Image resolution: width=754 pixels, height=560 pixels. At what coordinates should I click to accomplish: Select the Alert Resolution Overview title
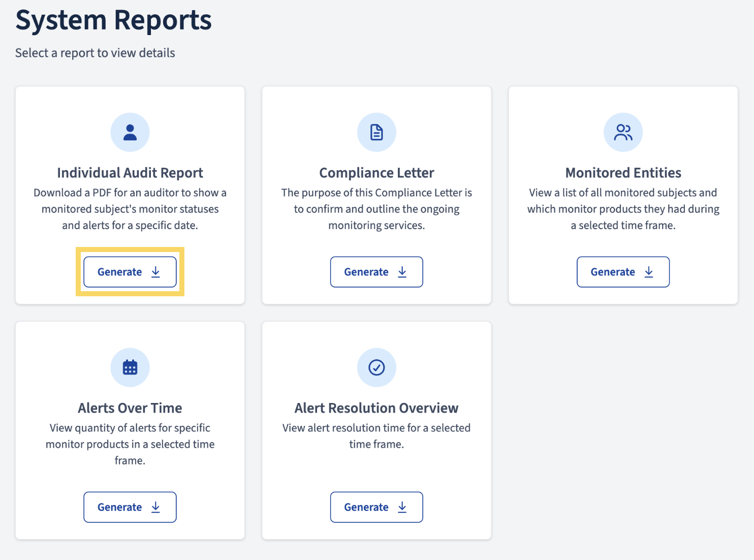(376, 408)
